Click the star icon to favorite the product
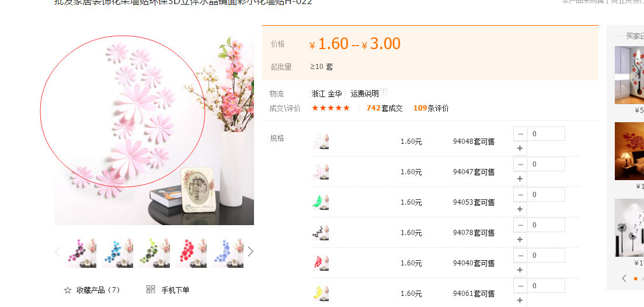The height and width of the screenshot is (307, 644). (x=68, y=290)
